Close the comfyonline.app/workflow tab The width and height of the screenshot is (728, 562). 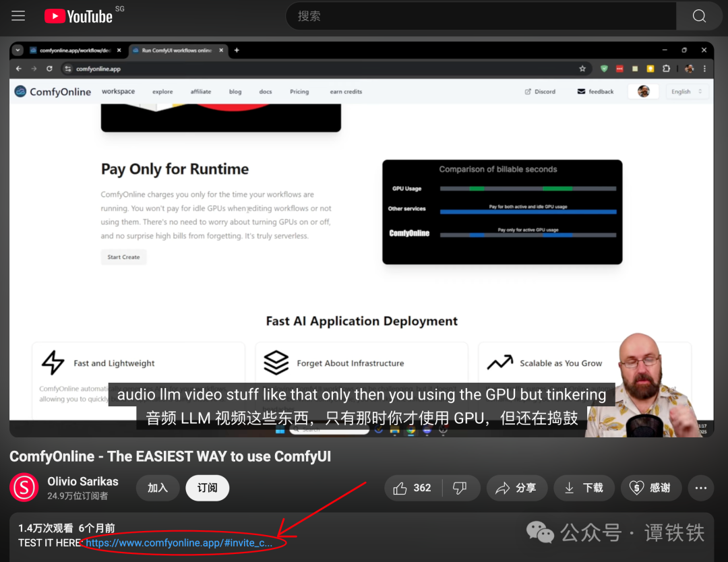pos(119,50)
